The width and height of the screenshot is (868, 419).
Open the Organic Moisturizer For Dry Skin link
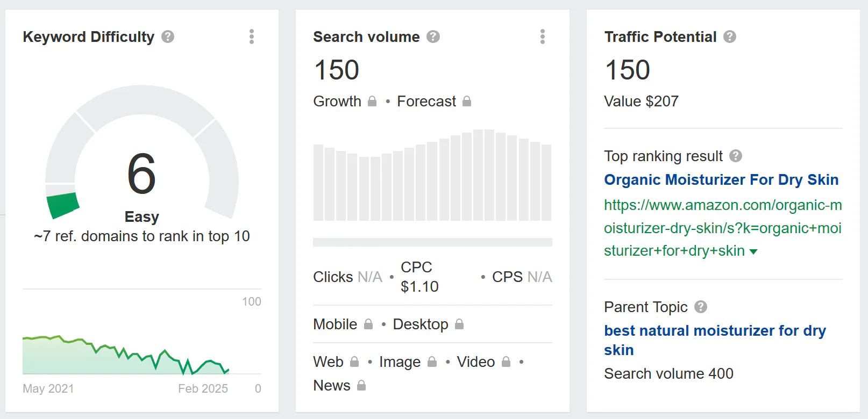point(721,179)
